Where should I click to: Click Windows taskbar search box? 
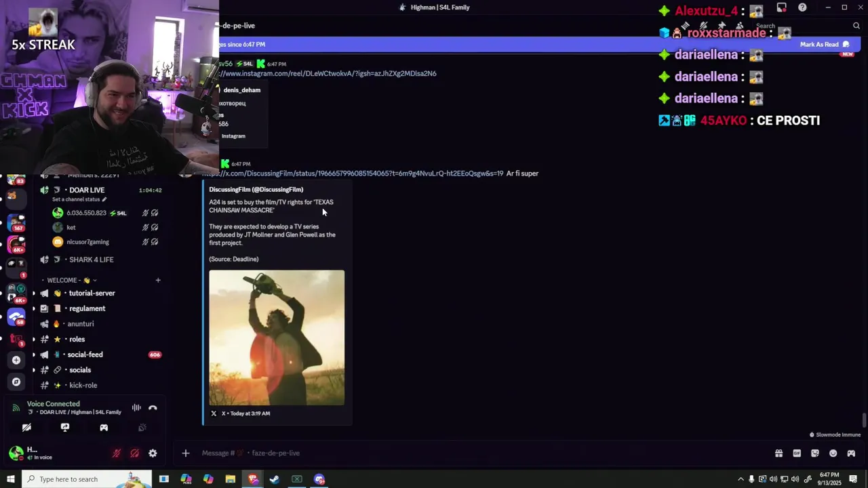[x=87, y=479]
